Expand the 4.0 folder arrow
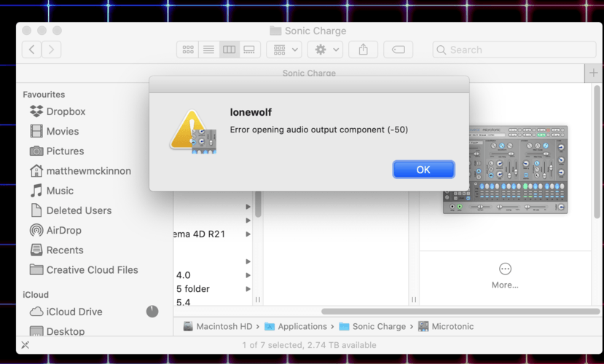This screenshot has width=604, height=364. (248, 275)
